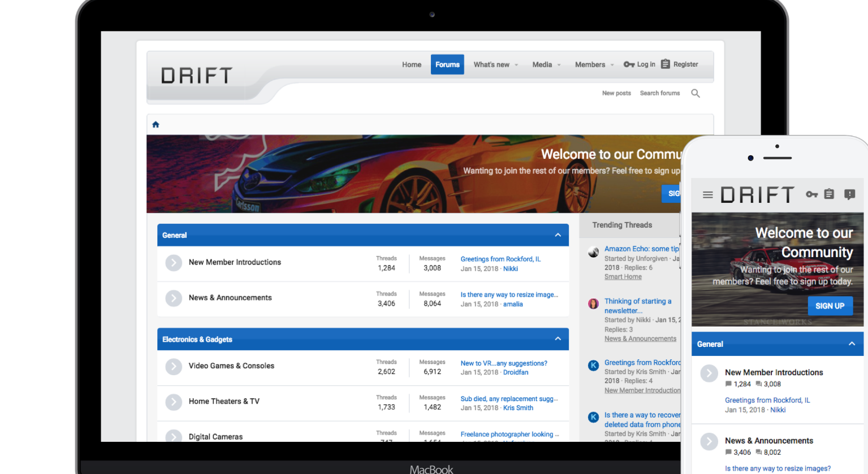Click the home breadcrumb icon
Viewport: 868px width, 474px height.
pyautogui.click(x=156, y=124)
